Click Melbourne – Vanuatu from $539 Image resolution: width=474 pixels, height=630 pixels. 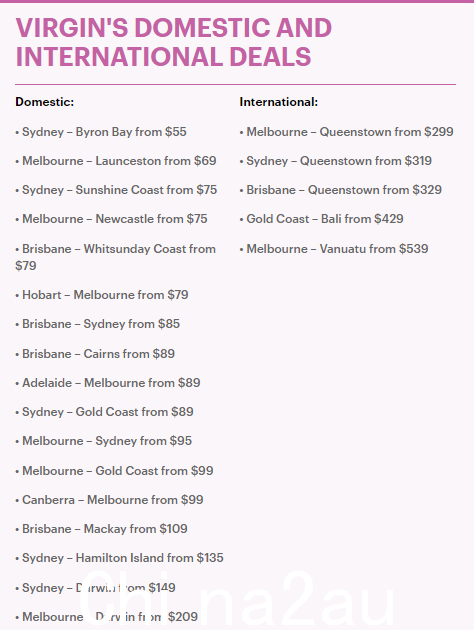(x=334, y=249)
